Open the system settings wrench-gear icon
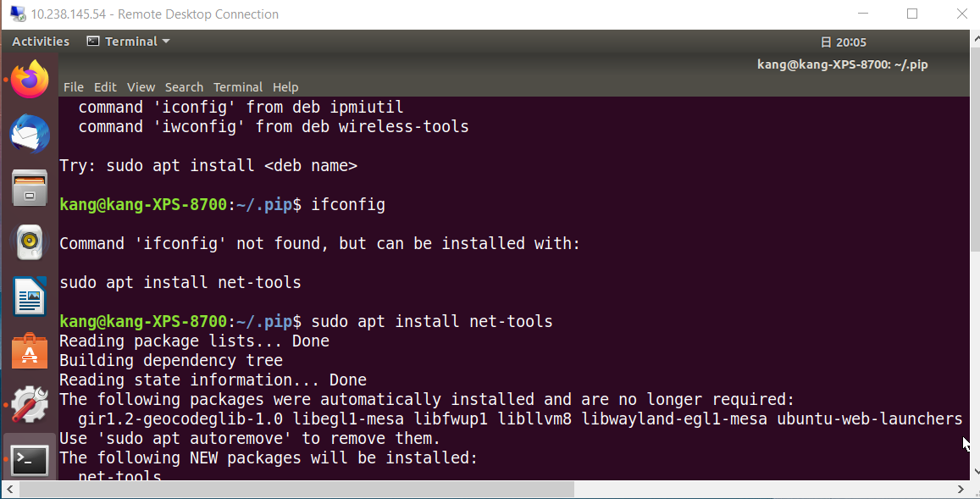This screenshot has width=980, height=499. pyautogui.click(x=30, y=405)
